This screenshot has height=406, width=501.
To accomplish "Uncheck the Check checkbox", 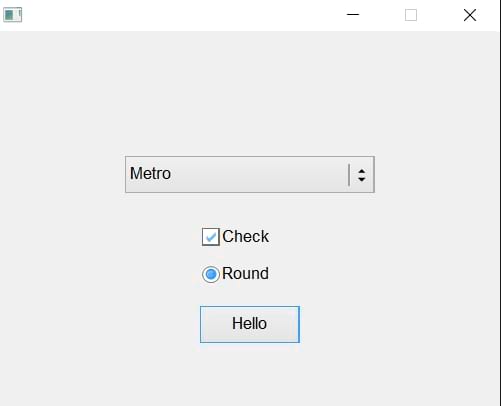I will click(211, 237).
